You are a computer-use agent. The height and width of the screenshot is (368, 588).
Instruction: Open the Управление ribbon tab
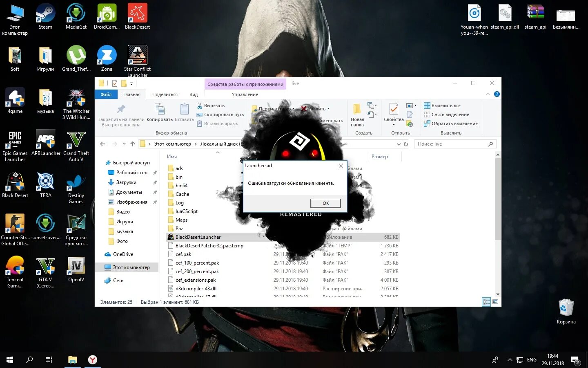pos(245,94)
